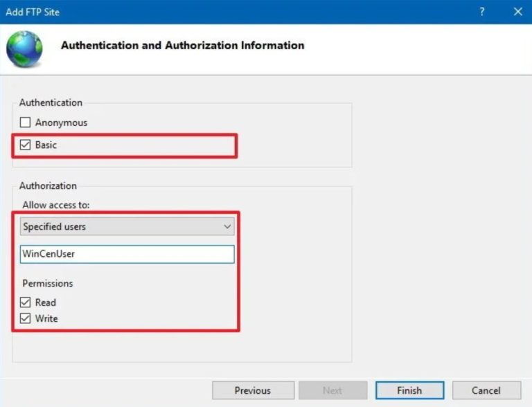This screenshot has width=532, height=407.
Task: Cancel the Add FTP Site wizard
Action: pos(486,390)
